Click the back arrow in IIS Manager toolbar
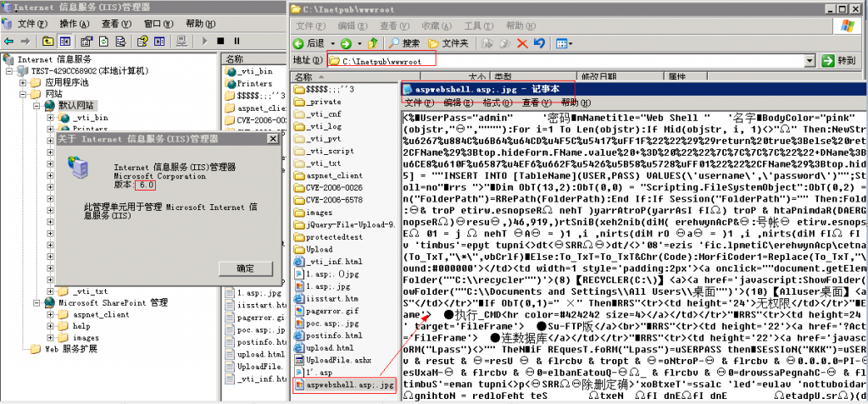 coord(9,41)
